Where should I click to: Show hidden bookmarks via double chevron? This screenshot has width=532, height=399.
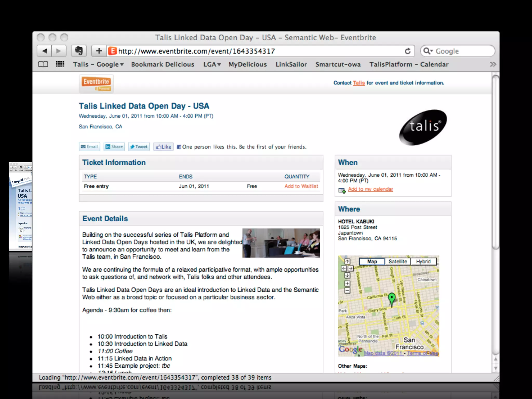493,64
